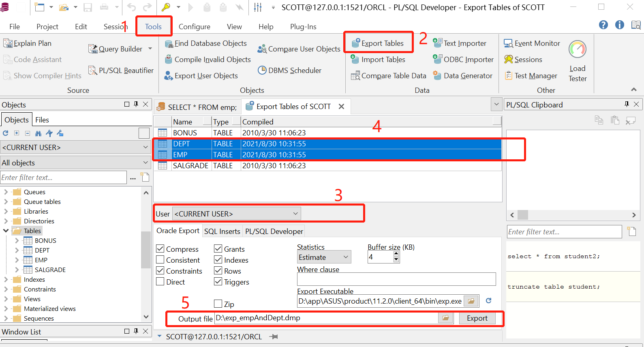This screenshot has width=644, height=347.
Task: Increase the Buffer size value
Action: click(396, 254)
